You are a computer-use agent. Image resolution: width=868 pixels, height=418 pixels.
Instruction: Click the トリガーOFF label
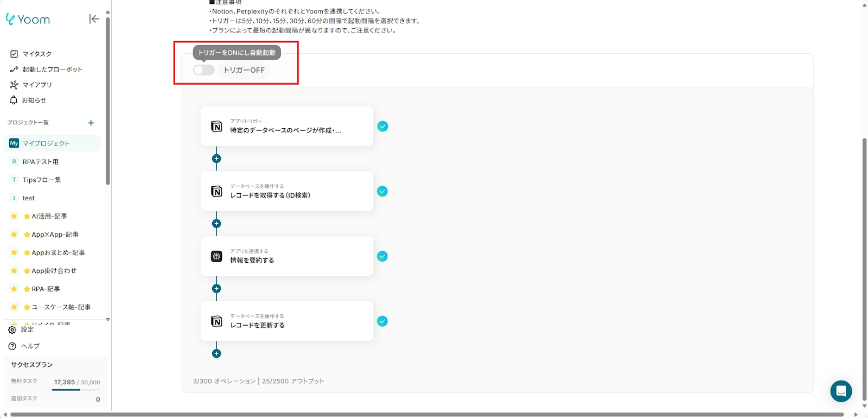pyautogui.click(x=244, y=70)
